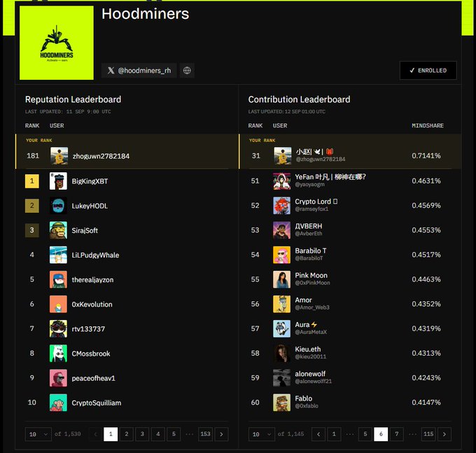Open Barabilo T's avatar
476x453 pixels.
281,255
